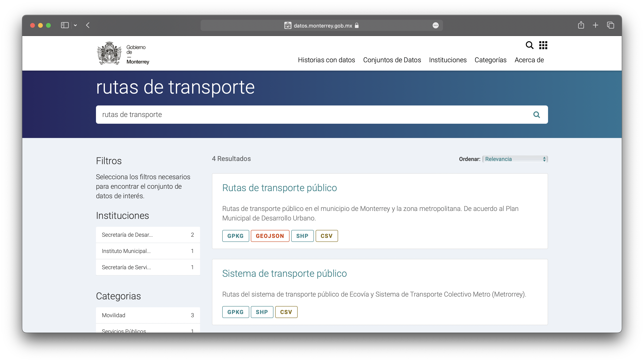Click the 4 Resultados count text

231,159
